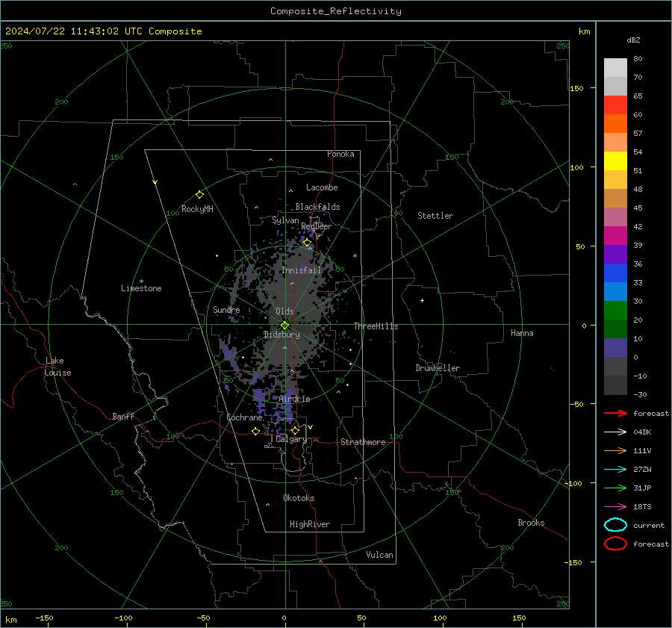Viewport: 672px width, 628px height.
Task: Click the dBZ legend heading
Action: [x=633, y=40]
